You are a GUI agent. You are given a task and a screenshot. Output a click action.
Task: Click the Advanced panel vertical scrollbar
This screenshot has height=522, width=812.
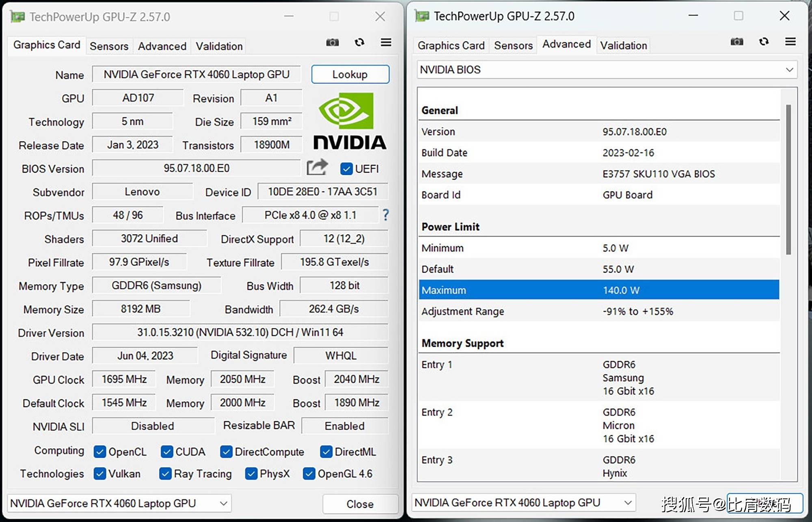coord(788,179)
